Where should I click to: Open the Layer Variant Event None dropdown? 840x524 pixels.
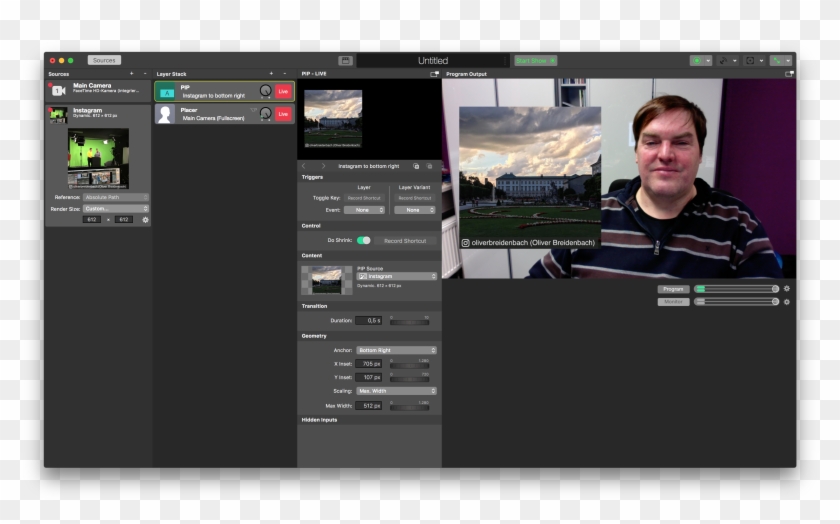pyautogui.click(x=415, y=210)
